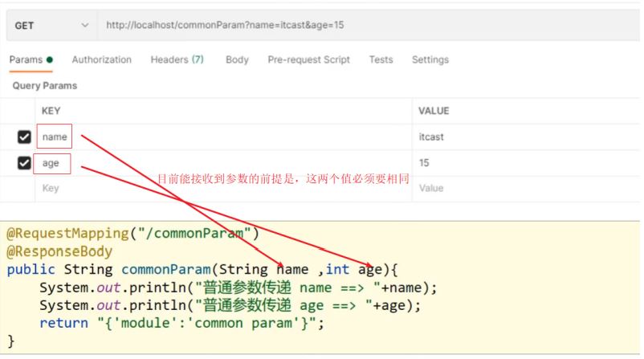Edit the itcast value cell
644x359 pixels.
(x=431, y=137)
